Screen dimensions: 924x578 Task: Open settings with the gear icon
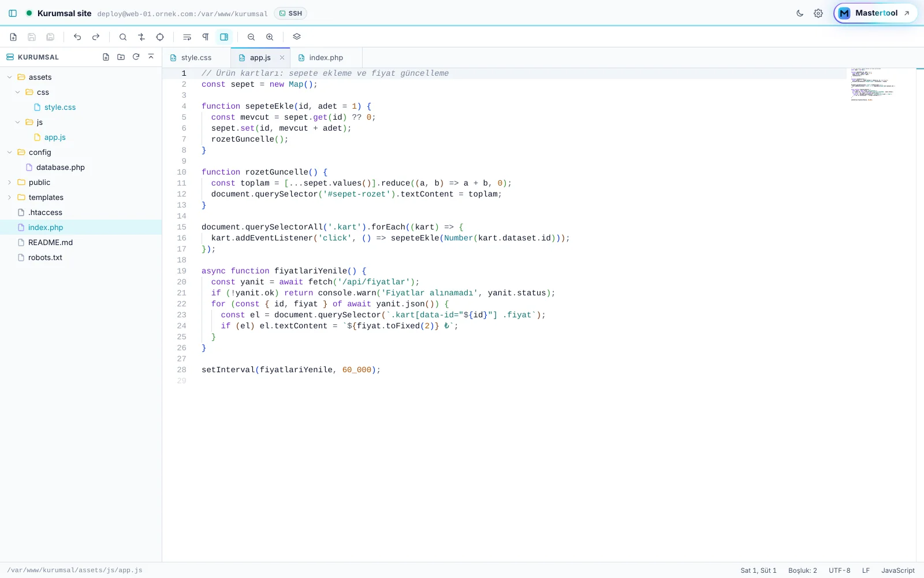[x=818, y=13]
